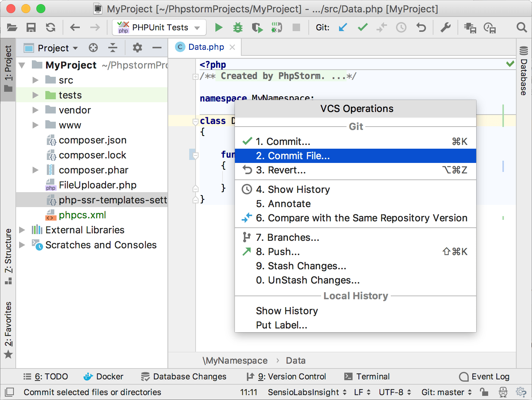Select Commit File... in VCS Operations popup
Viewport: 532px width, 400px height.
click(293, 156)
